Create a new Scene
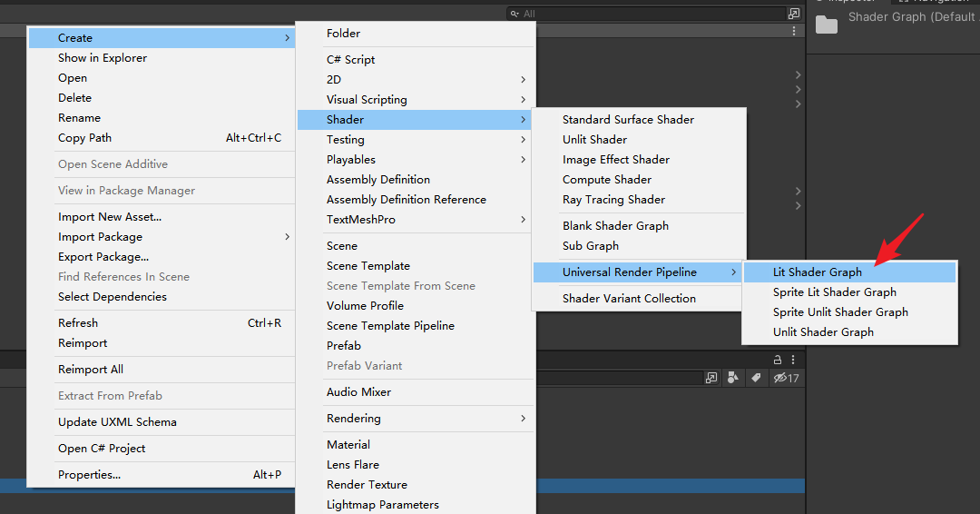This screenshot has height=514, width=980. coord(416,246)
